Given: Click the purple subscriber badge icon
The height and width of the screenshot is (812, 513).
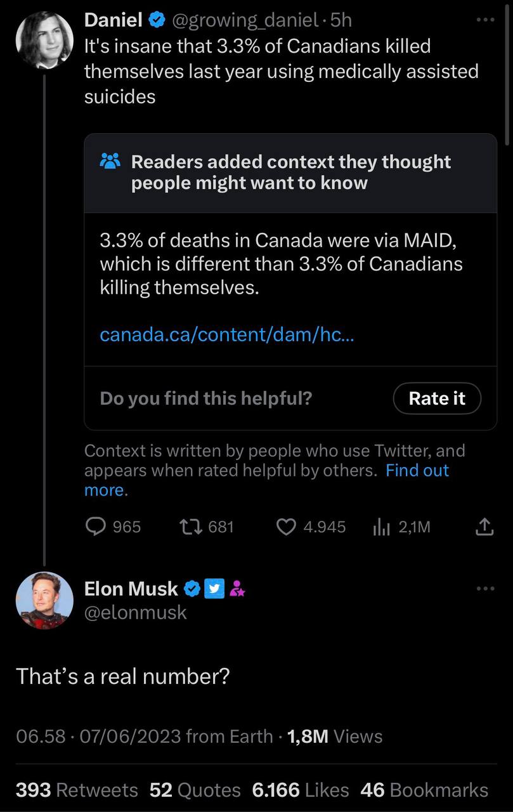Looking at the screenshot, I should pyautogui.click(x=237, y=589).
